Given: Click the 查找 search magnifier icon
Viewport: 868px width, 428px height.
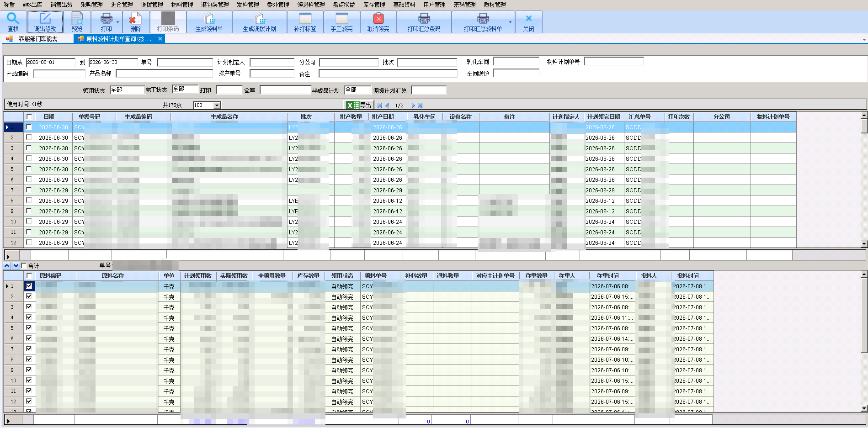Looking at the screenshot, I should (x=13, y=19).
